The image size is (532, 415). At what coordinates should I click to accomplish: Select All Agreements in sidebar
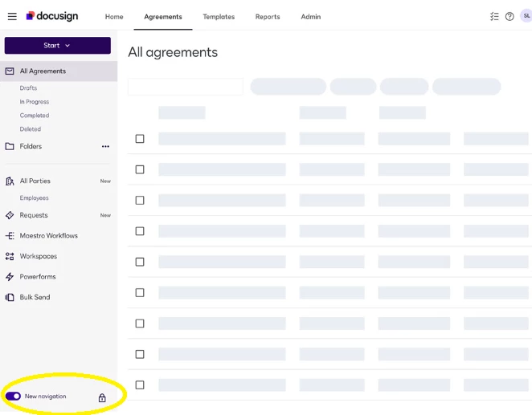click(x=59, y=71)
